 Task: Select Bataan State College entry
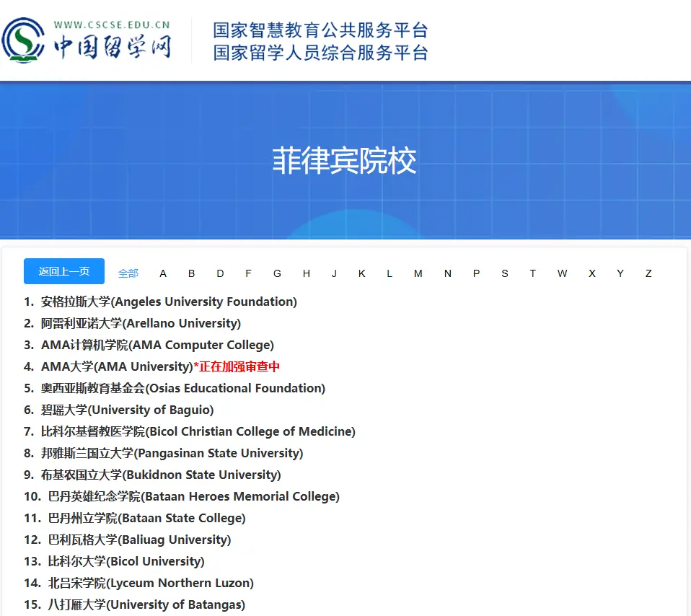click(146, 518)
